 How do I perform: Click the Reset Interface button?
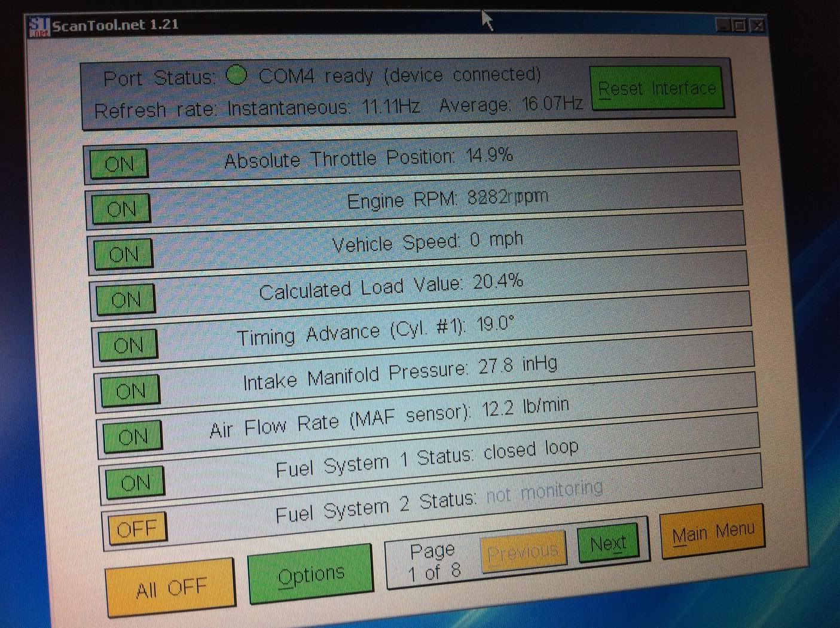point(656,89)
